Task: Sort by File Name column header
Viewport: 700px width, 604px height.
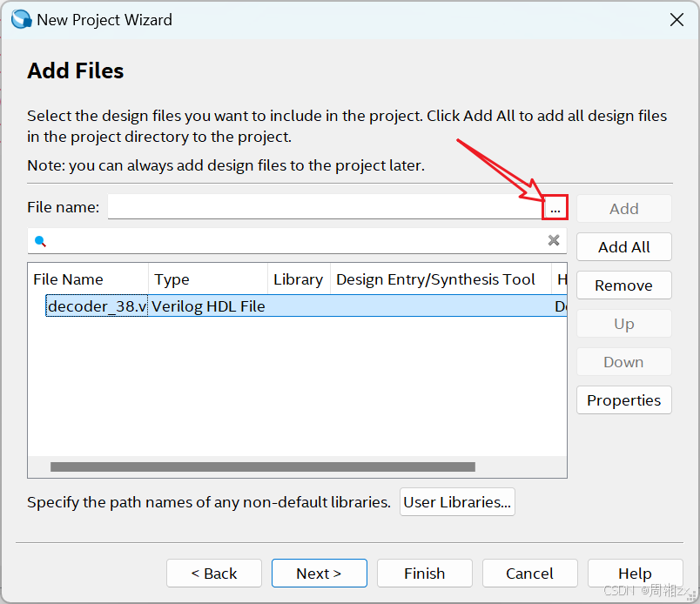Action: click(88, 279)
